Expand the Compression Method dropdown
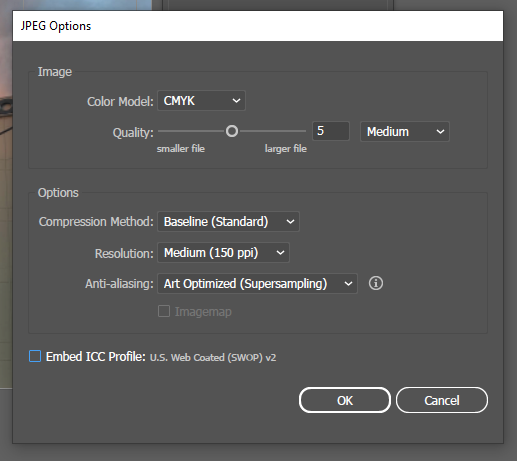This screenshot has width=517, height=461. (x=228, y=222)
